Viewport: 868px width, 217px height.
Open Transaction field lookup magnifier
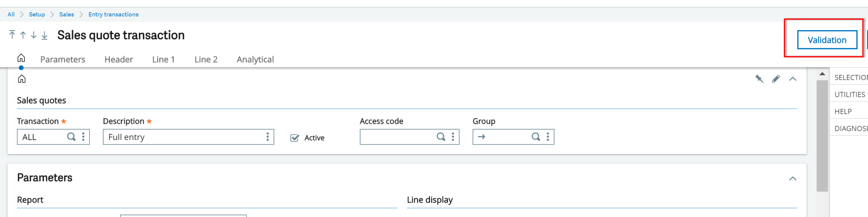(71, 137)
